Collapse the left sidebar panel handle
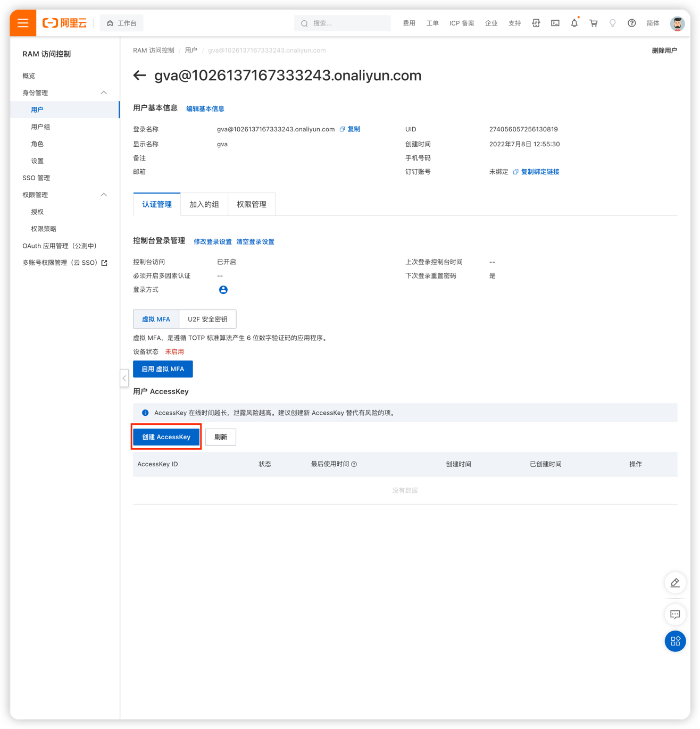700x729 pixels. (x=124, y=378)
